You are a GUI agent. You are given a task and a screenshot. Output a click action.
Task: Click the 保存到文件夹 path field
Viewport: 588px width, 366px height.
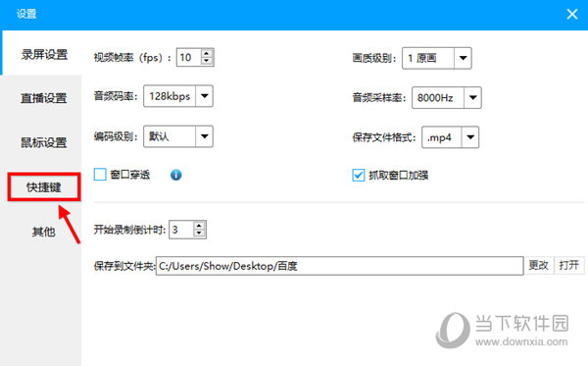pyautogui.click(x=340, y=266)
